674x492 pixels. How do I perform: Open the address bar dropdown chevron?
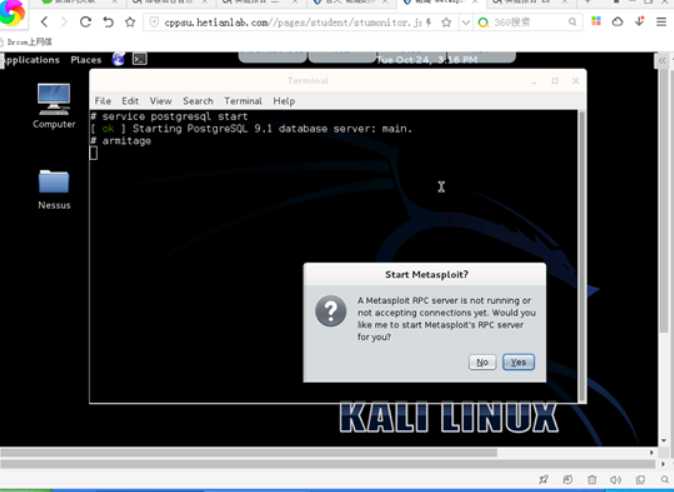click(x=466, y=22)
